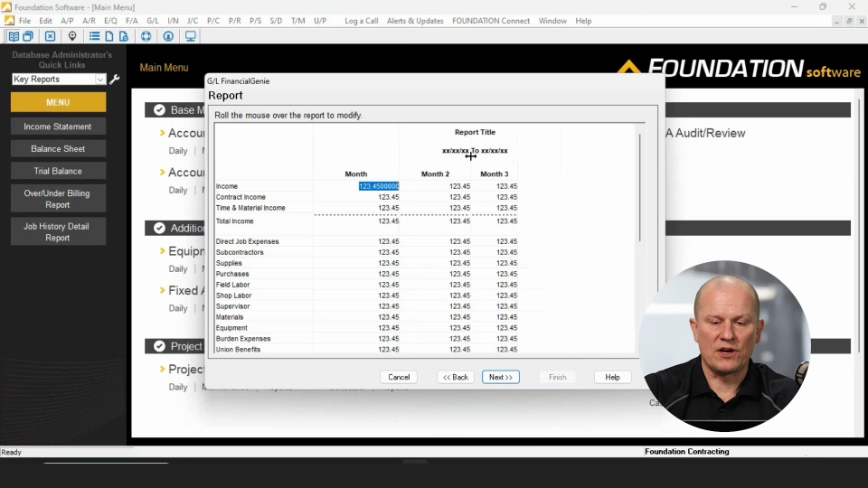Open the A/P menu
This screenshot has height=488, width=868.
coord(67,21)
